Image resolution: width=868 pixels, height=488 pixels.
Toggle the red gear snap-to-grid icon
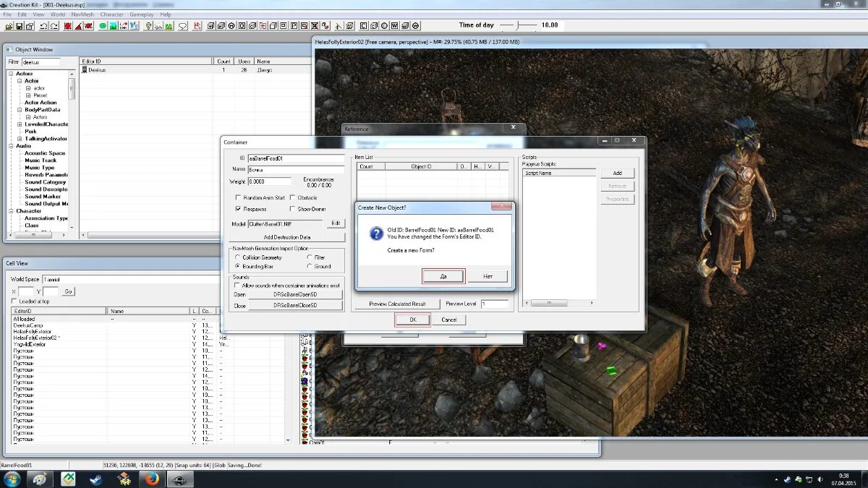(x=67, y=25)
